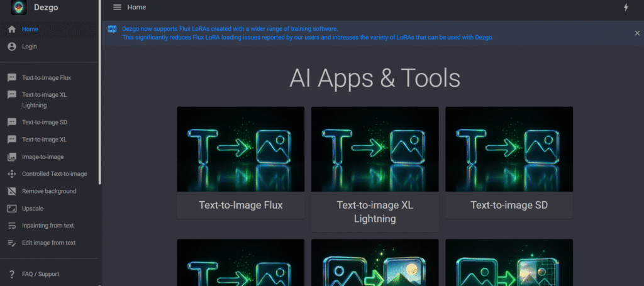Open the Text-to-image SD card thumbnail

(x=509, y=149)
